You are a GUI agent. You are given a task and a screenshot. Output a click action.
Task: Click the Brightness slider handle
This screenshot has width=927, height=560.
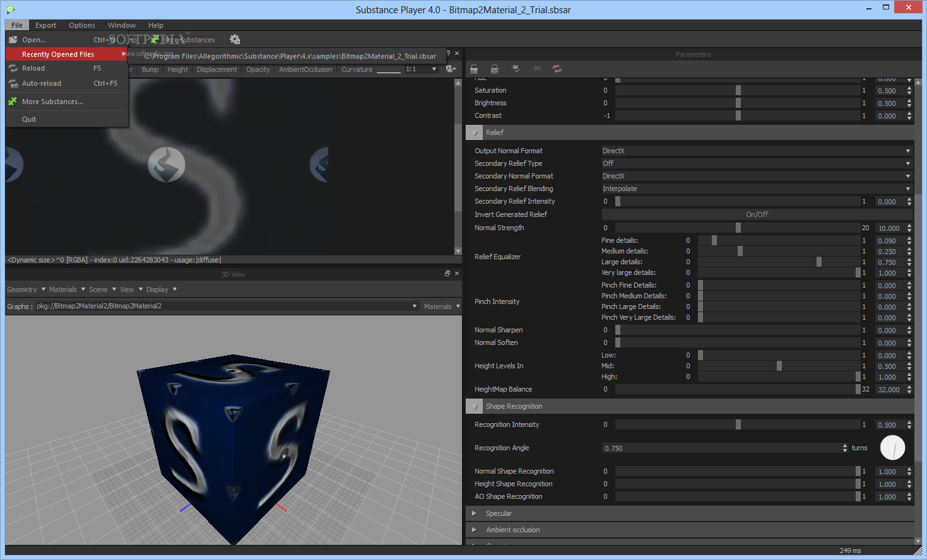(x=738, y=103)
